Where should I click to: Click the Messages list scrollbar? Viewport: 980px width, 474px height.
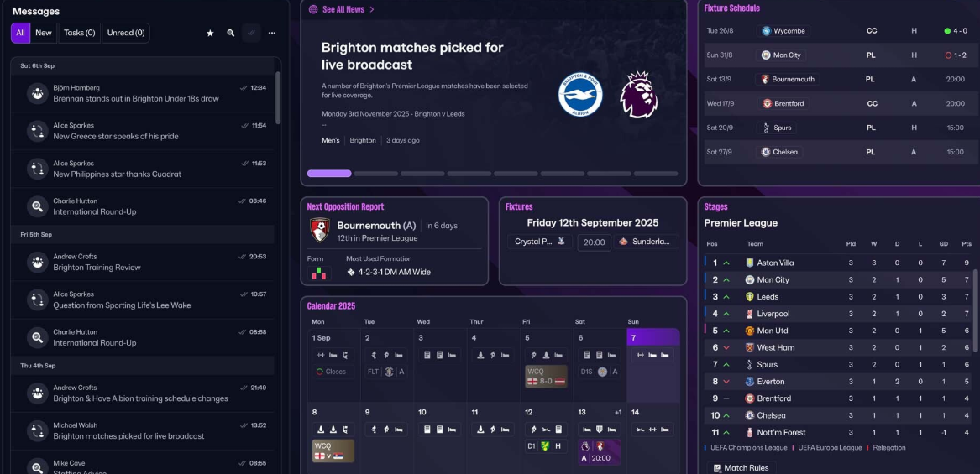[x=278, y=98]
